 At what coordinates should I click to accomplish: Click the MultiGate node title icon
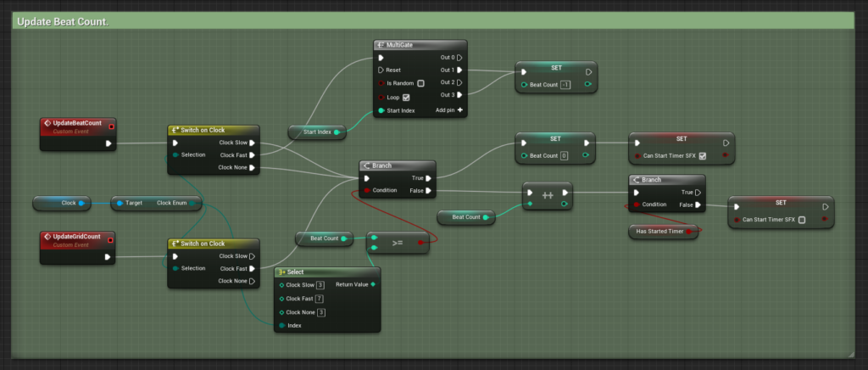point(381,45)
